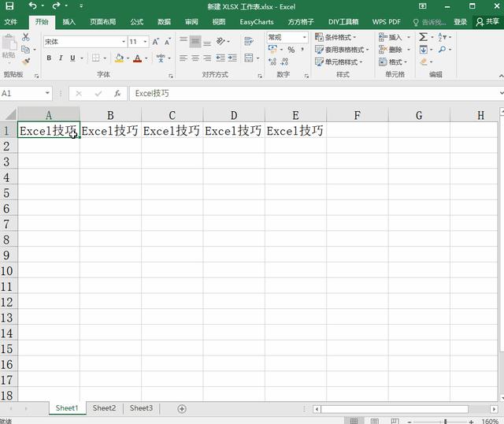The image size is (504, 424).
Task: Toggle italic formatting
Action: click(61, 58)
